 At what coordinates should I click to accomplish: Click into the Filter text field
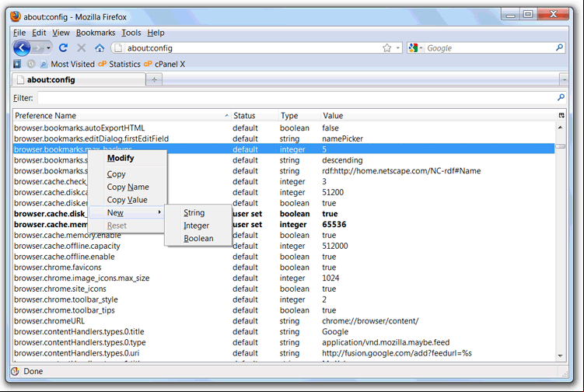point(296,98)
